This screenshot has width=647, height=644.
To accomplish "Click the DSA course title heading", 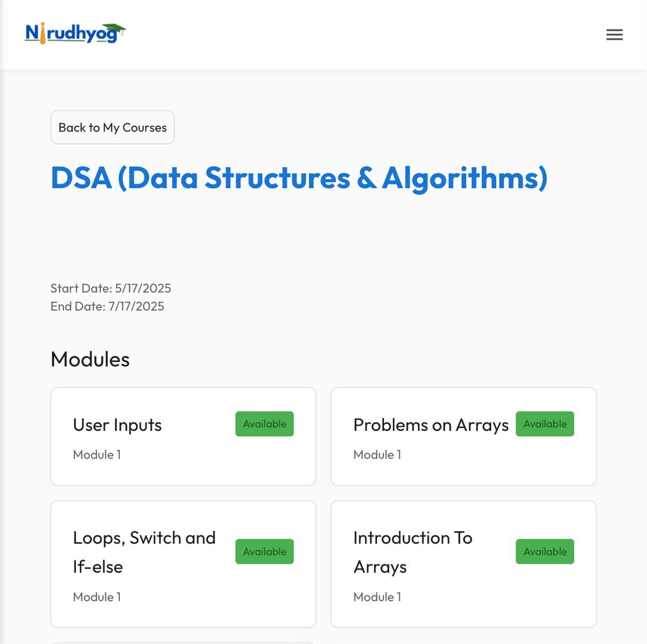I will pyautogui.click(x=299, y=178).
